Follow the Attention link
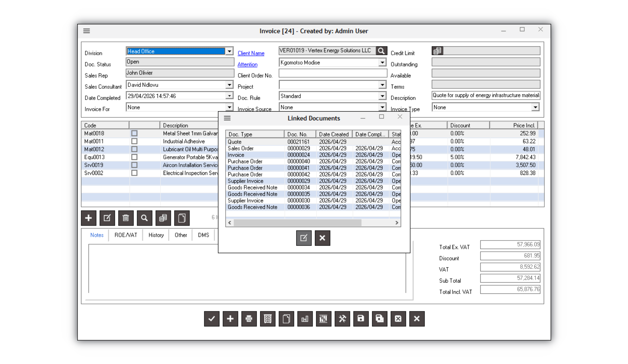 (247, 65)
